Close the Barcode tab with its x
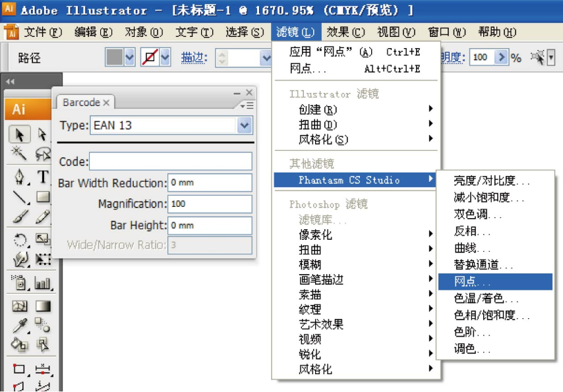The height and width of the screenshot is (392, 563). [106, 103]
